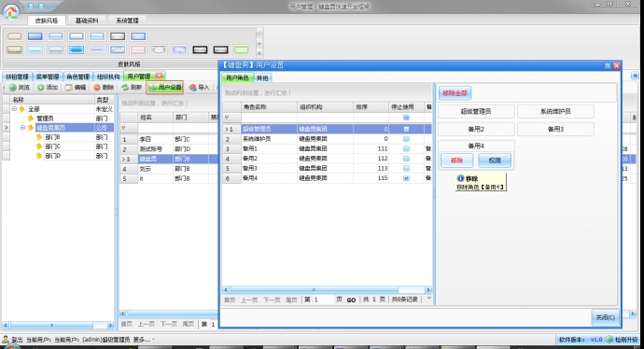Click the info icon in the 移除 tooltip
This screenshot has height=349, width=644.
(x=460, y=178)
